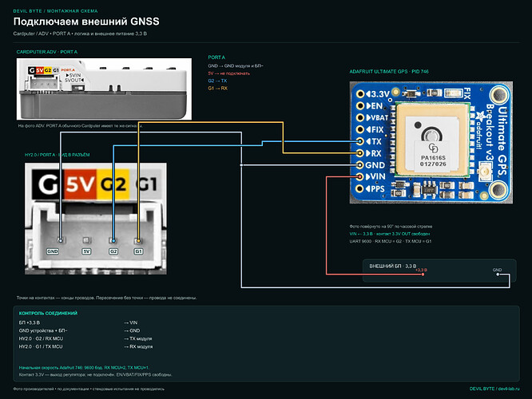
Task: Select the "БП +3,3 В" checklist row
Action: [x=30, y=322]
